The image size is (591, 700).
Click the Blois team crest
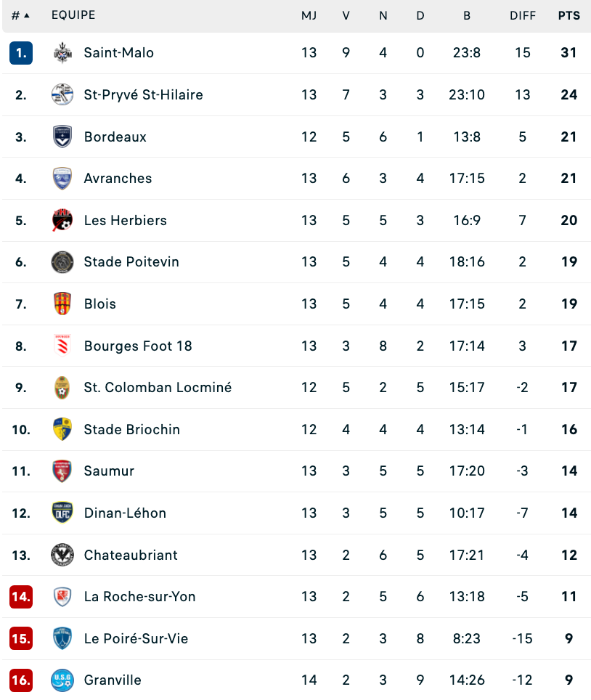click(62, 304)
